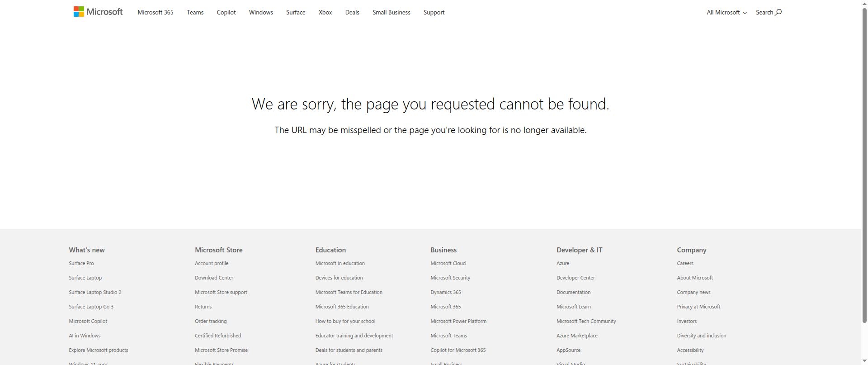Screen dimensions: 868x365
Task: Visit the Microsoft Copilot footer link
Action: [88, 321]
